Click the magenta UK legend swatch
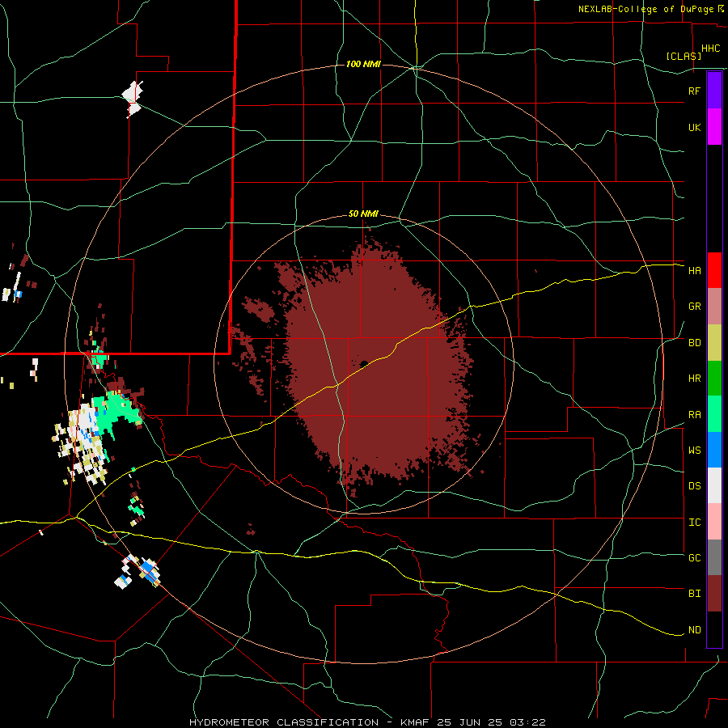728x728 pixels. 714,127
